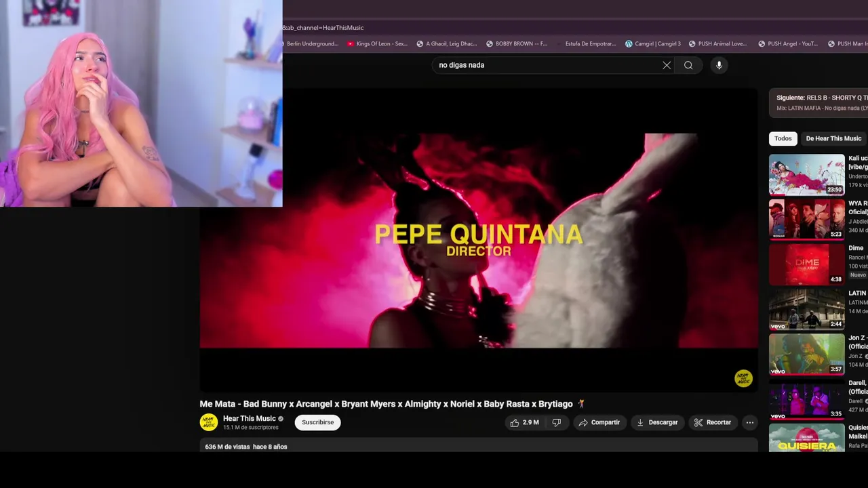Like the video with thumbs up
This screenshot has height=488, width=868.
(524, 422)
